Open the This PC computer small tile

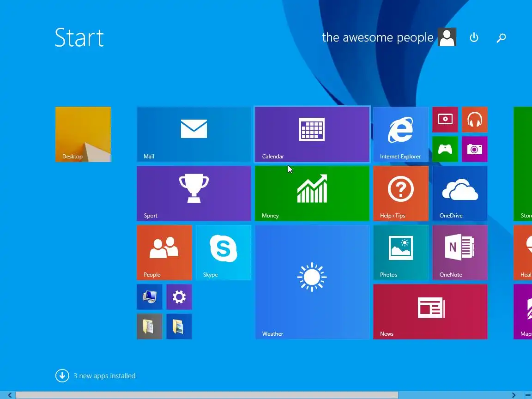150,297
